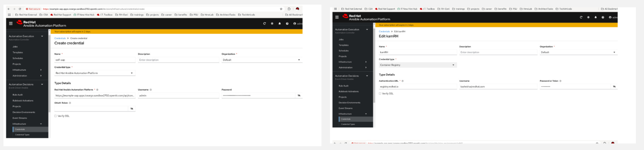Click Credentials breadcrumb link above Create credential
The height and width of the screenshot is (150, 644).
(x=60, y=38)
